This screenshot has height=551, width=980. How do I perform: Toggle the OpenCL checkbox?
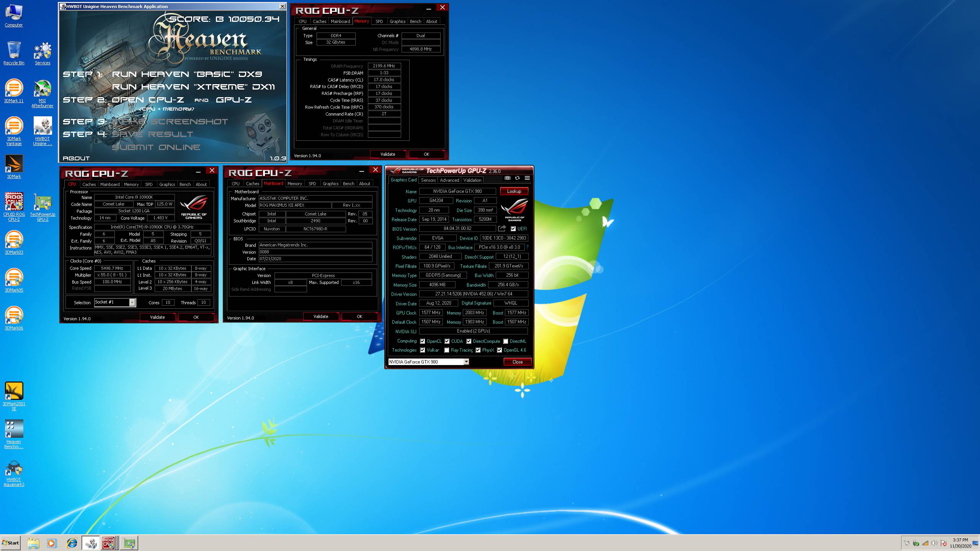click(423, 341)
